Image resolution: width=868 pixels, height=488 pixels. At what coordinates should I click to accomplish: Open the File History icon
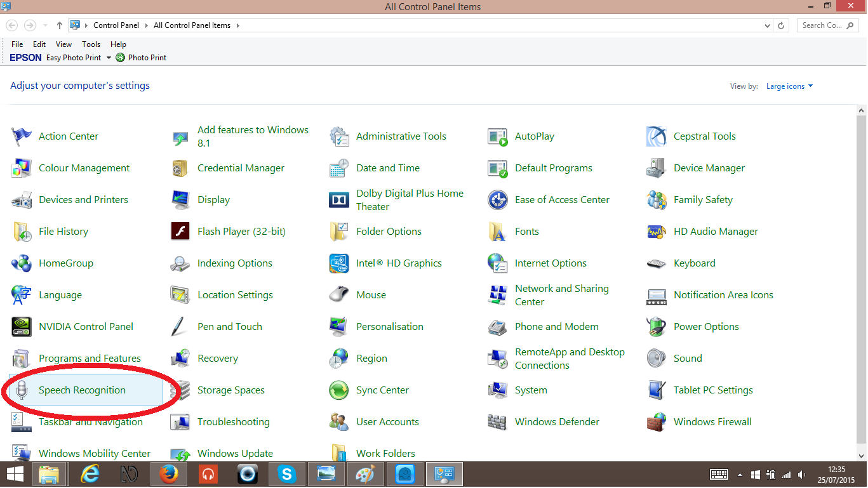(x=22, y=232)
